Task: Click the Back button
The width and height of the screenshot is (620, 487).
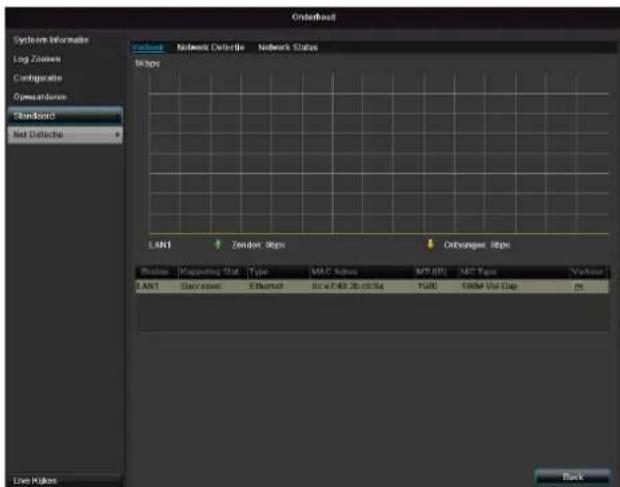Action: [x=573, y=477]
